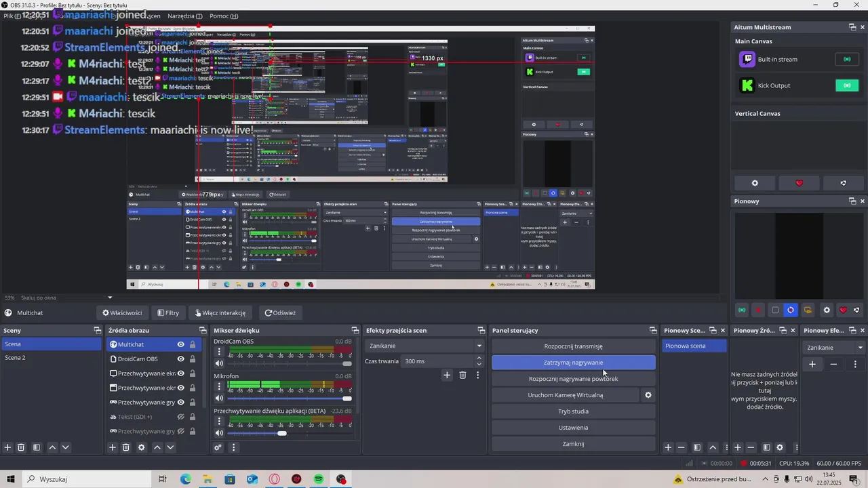Open Pionowy panel settings gear icon
This screenshot has height=488, width=868.
coord(827,310)
